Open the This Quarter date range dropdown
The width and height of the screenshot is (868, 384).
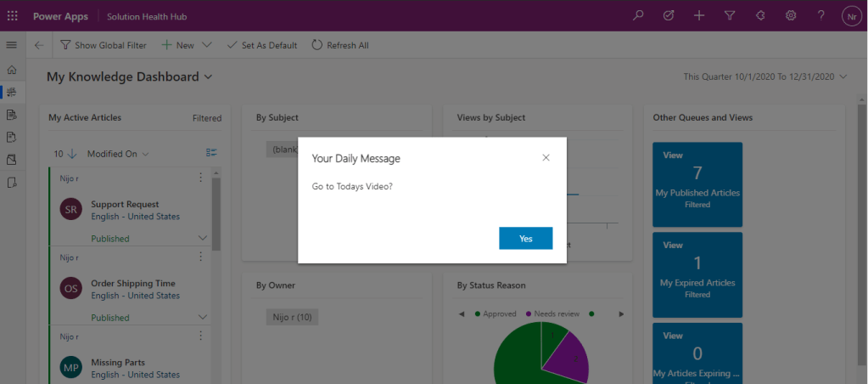(x=843, y=77)
